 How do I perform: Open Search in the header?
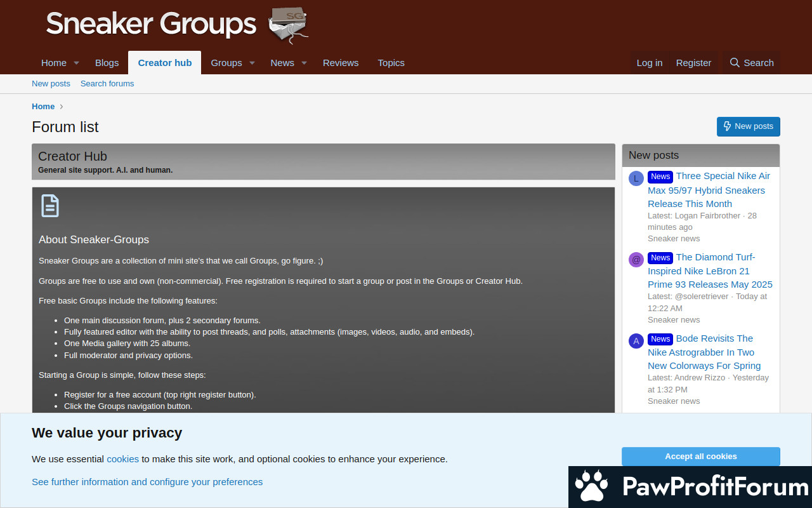pyautogui.click(x=752, y=63)
